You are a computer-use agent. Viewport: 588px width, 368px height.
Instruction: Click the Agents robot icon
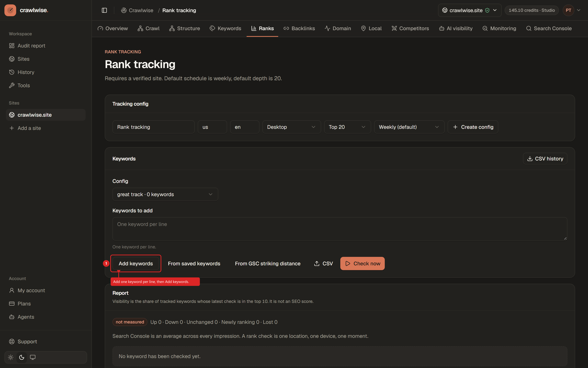[x=12, y=317]
